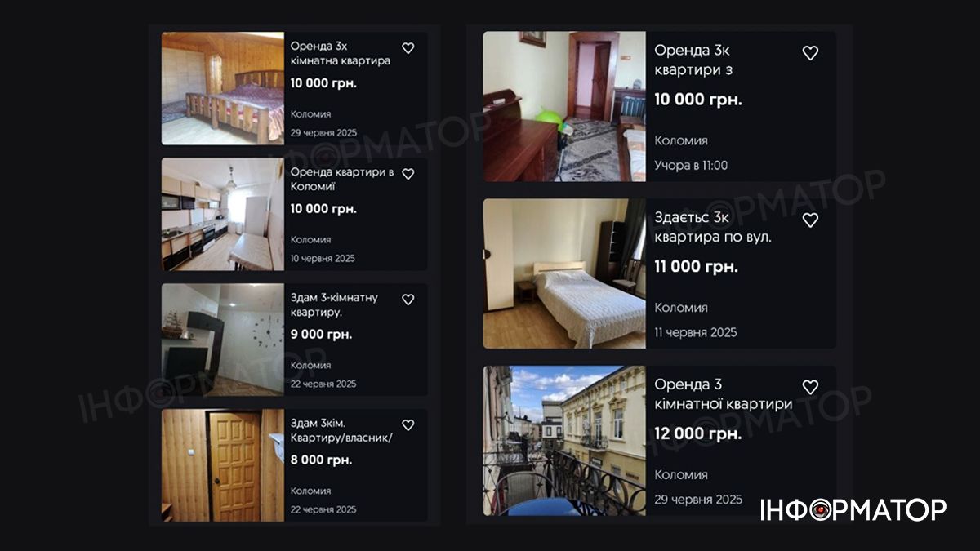Click "Учора в 11:00" date on right listing
The height and width of the screenshot is (551, 980).
[x=691, y=165]
